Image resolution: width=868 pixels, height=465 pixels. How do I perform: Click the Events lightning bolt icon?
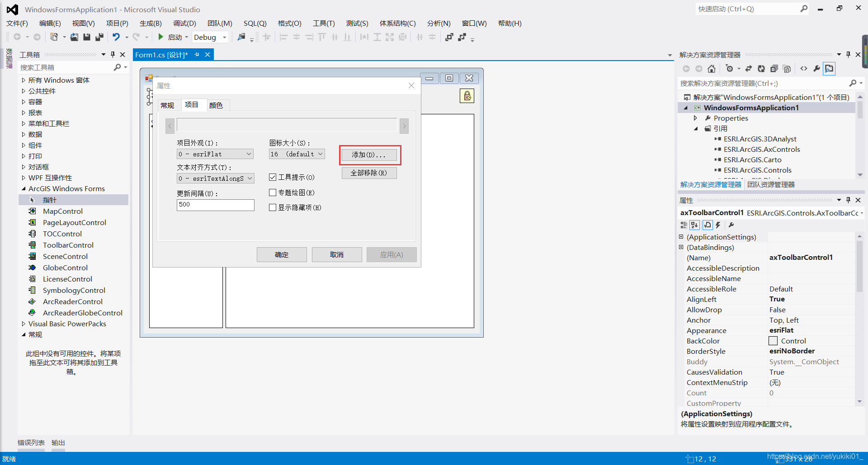coord(718,225)
